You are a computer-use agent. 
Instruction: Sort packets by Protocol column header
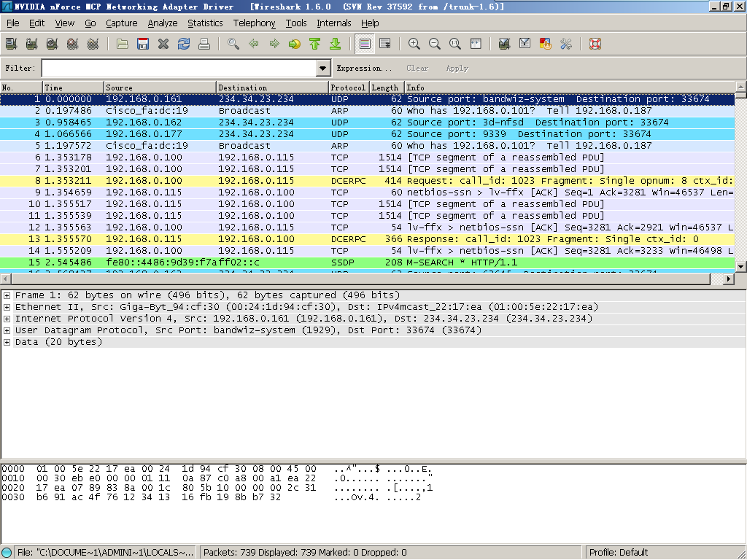pos(349,87)
